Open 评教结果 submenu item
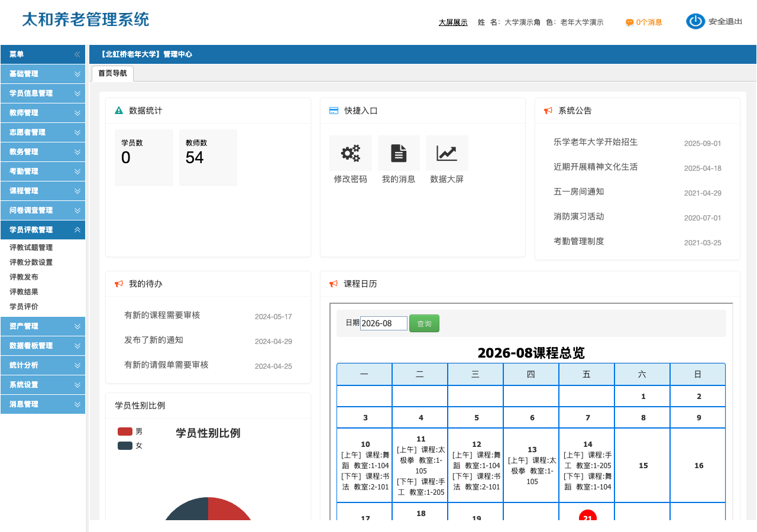Viewport: 757px width, 532px height. (24, 292)
